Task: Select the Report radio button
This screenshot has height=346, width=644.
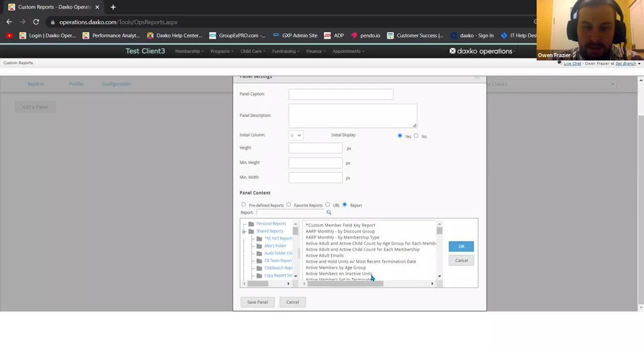Action: [344, 205]
